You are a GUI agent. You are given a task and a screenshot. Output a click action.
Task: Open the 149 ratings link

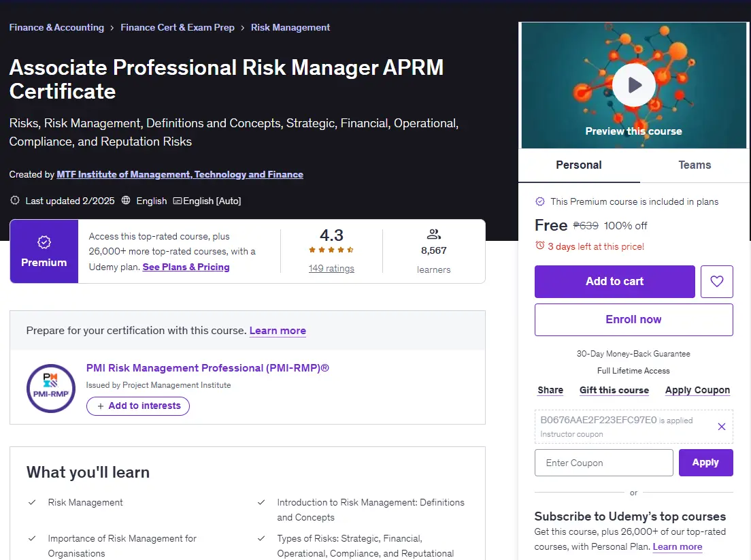click(x=331, y=268)
